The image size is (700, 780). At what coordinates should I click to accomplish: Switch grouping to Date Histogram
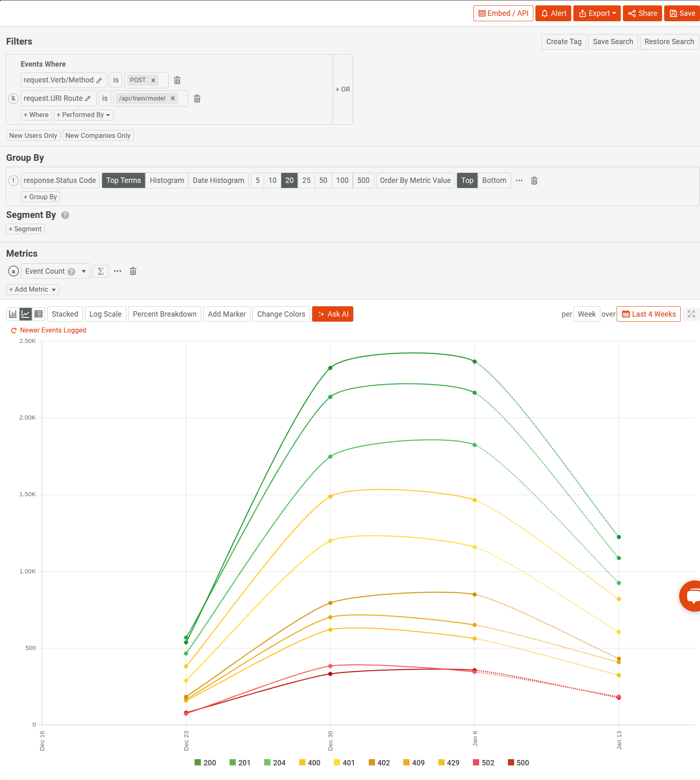218,180
